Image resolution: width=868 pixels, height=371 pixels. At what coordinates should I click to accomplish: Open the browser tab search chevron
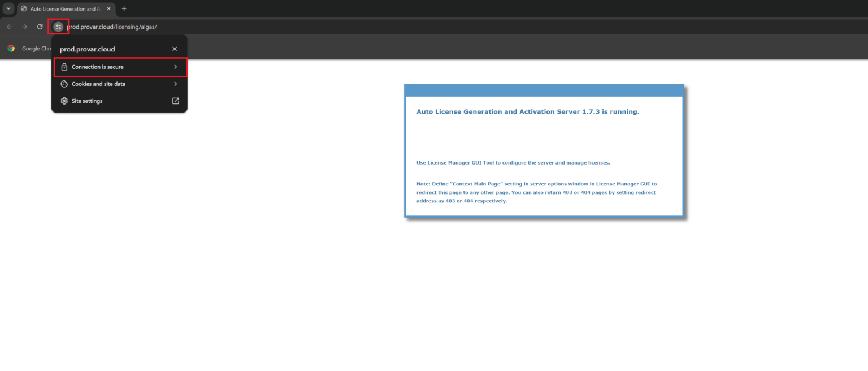coord(7,8)
